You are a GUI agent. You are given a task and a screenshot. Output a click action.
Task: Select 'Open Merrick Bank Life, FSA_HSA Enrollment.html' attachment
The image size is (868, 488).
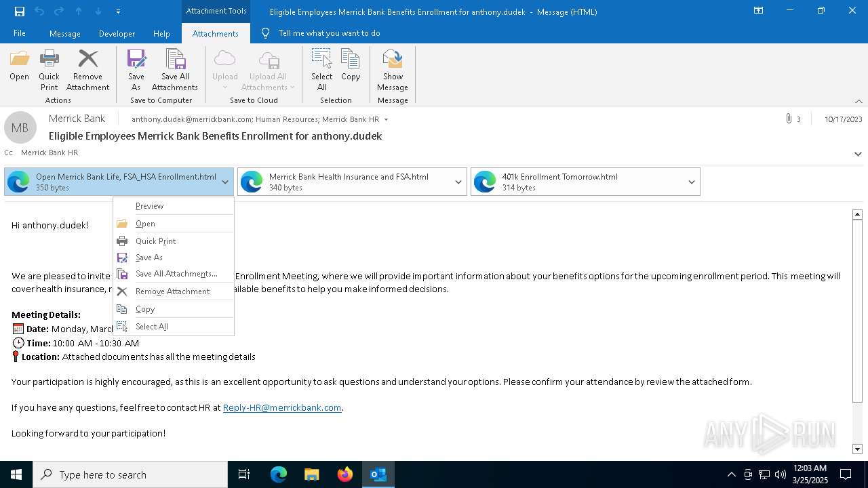tap(119, 182)
